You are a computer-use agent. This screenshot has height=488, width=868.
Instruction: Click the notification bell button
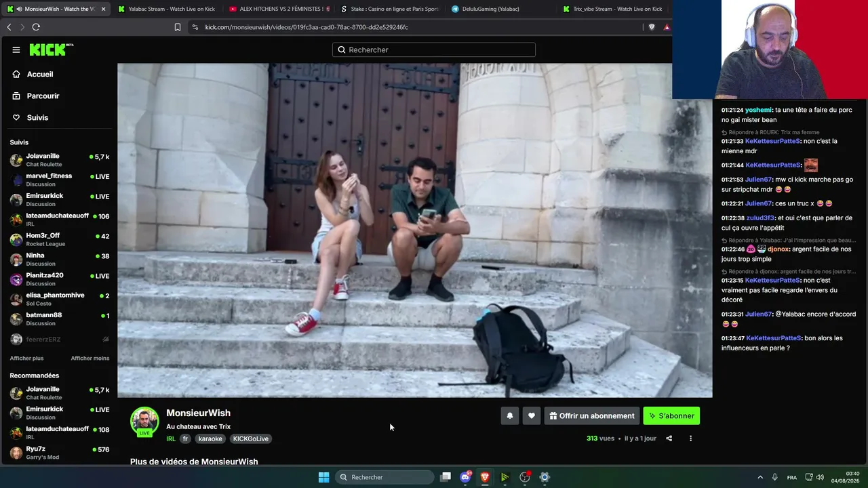tap(510, 416)
